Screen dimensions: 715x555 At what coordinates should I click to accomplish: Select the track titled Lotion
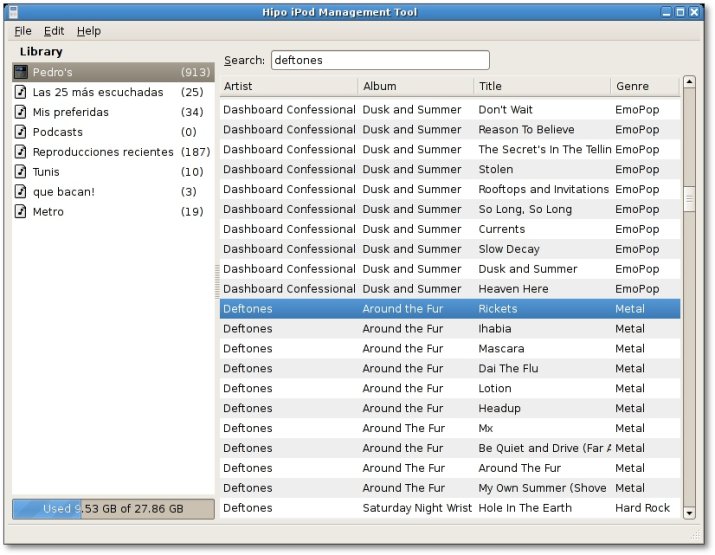[450, 389]
